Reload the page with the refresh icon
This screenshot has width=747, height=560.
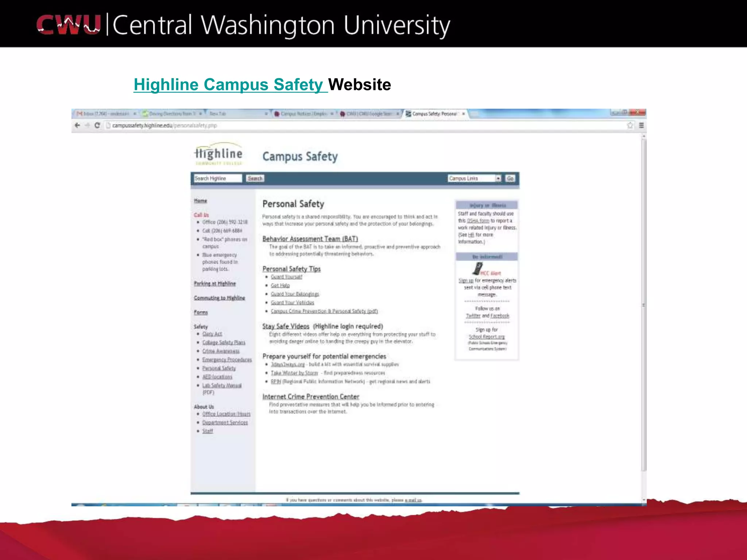click(x=97, y=125)
